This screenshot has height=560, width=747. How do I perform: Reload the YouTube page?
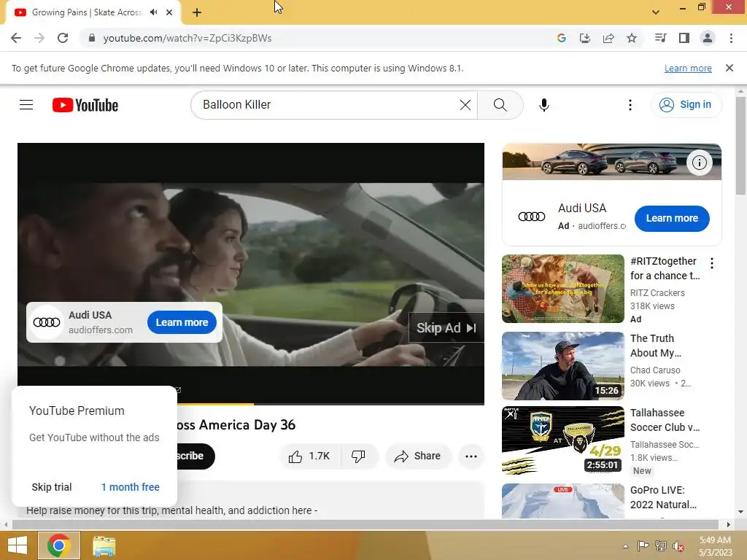pos(63,38)
